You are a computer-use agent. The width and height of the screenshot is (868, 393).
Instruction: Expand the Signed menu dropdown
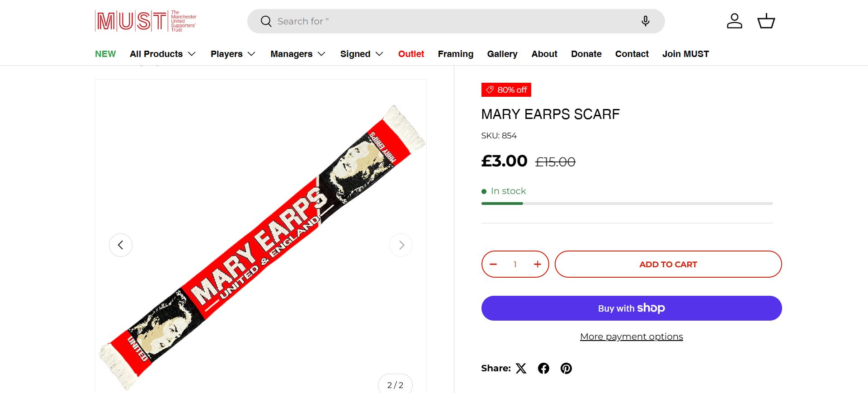[x=362, y=54]
